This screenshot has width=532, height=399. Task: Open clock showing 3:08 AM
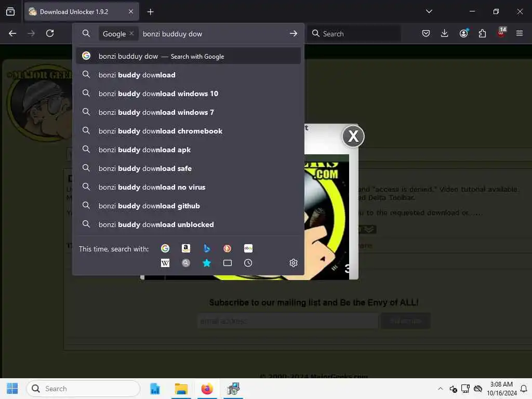pos(501,389)
